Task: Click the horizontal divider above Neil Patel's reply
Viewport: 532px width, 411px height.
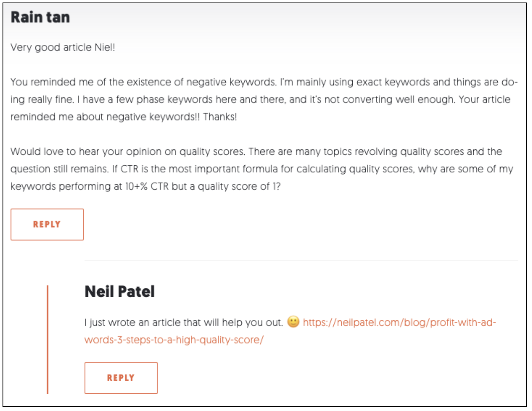Action: pyautogui.click(x=301, y=260)
